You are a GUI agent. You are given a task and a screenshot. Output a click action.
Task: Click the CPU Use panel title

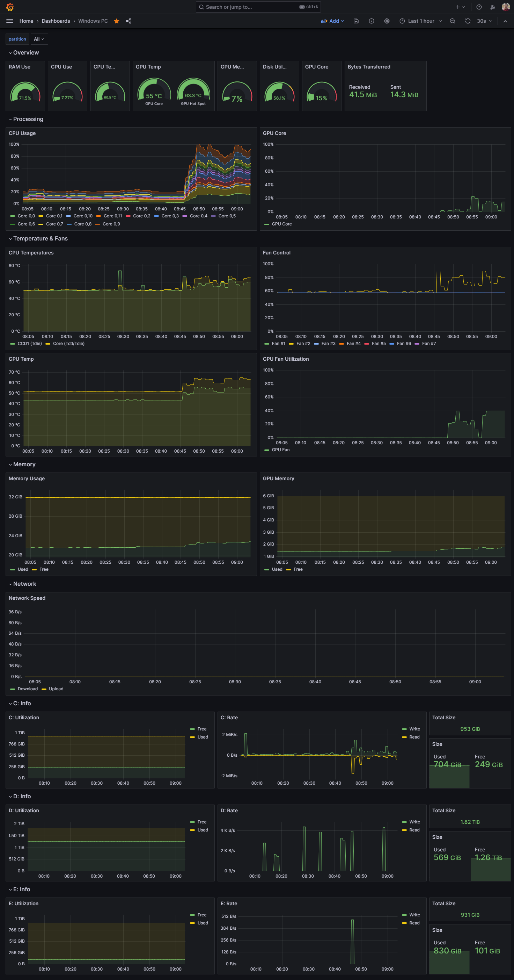coord(61,67)
